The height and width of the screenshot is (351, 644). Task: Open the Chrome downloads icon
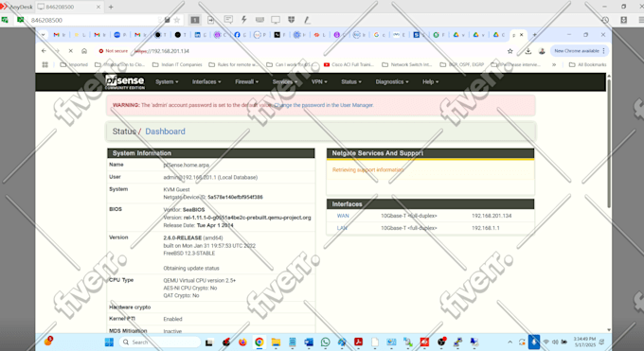(528, 51)
